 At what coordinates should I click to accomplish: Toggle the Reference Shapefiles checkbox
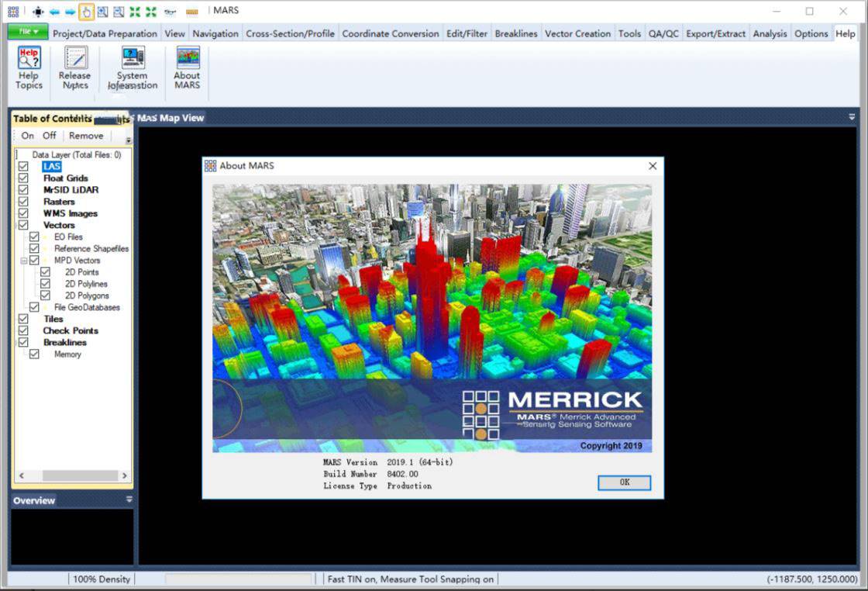click(34, 248)
